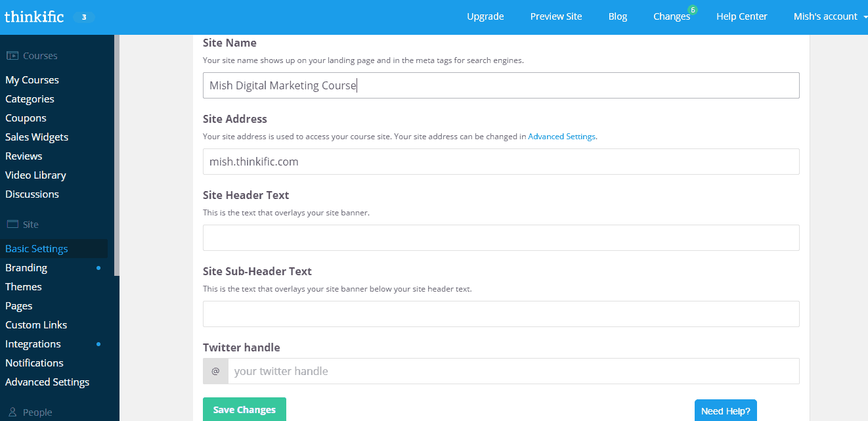The height and width of the screenshot is (421, 868).
Task: Click the Save Changes button
Action: (244, 410)
